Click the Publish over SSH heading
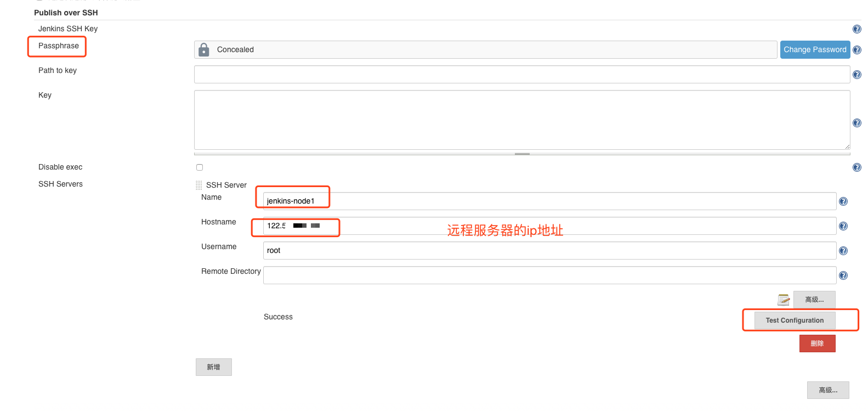The image size is (868, 411). (x=66, y=13)
